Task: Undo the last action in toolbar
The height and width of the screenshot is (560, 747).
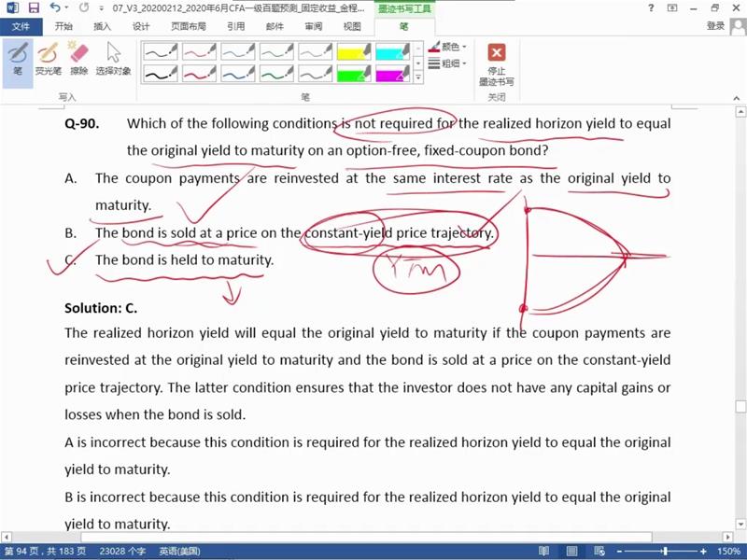Action: [54, 8]
